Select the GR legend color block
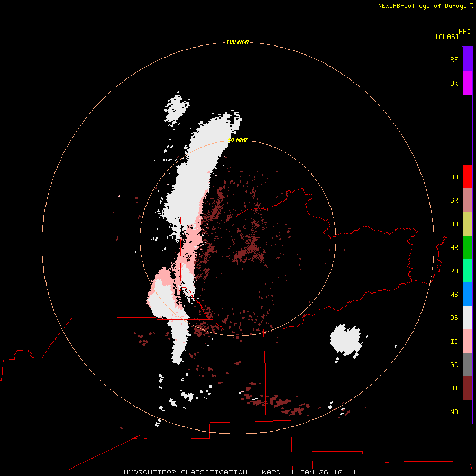Image resolution: width=476 pixels, height=476 pixels. (x=467, y=200)
